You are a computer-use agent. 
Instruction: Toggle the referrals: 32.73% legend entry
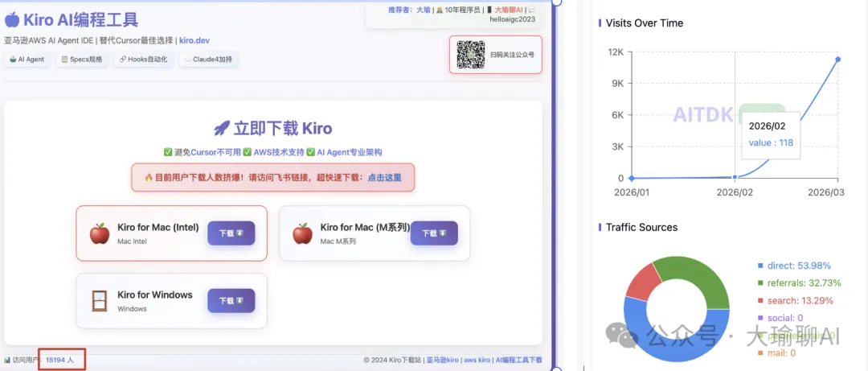(799, 282)
